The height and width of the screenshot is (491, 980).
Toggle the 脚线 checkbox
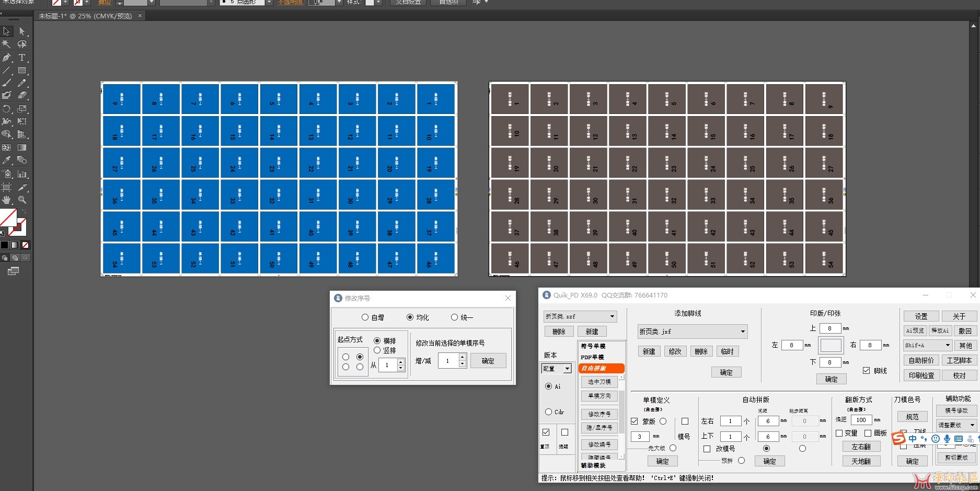pos(866,371)
